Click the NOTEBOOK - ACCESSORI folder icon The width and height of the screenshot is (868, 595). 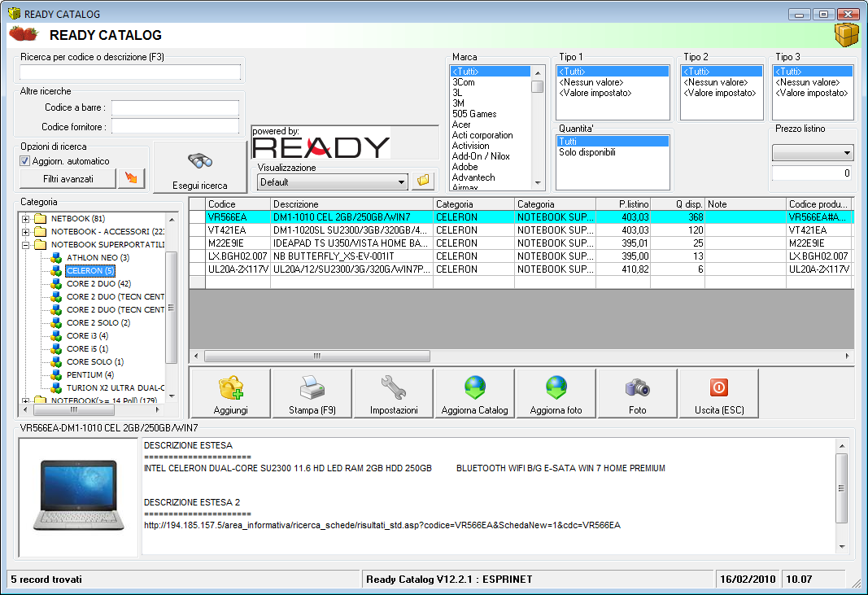click(40, 232)
